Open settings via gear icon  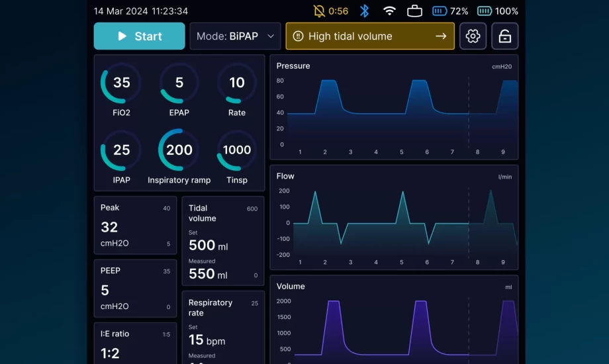click(473, 36)
